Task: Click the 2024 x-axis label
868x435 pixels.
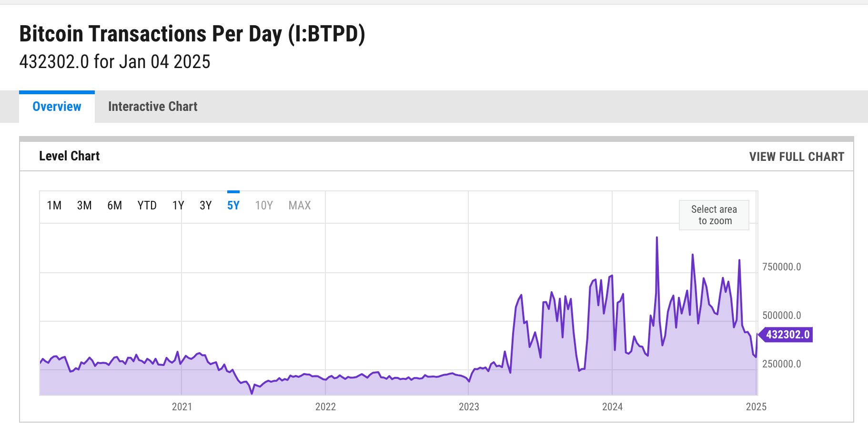Action: point(612,407)
